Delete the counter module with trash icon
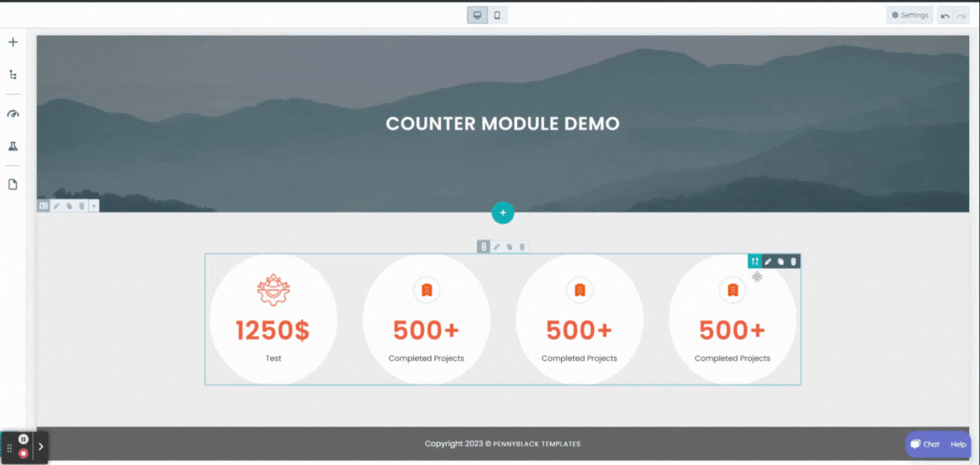Viewport: 980px width, 465px height. (794, 261)
